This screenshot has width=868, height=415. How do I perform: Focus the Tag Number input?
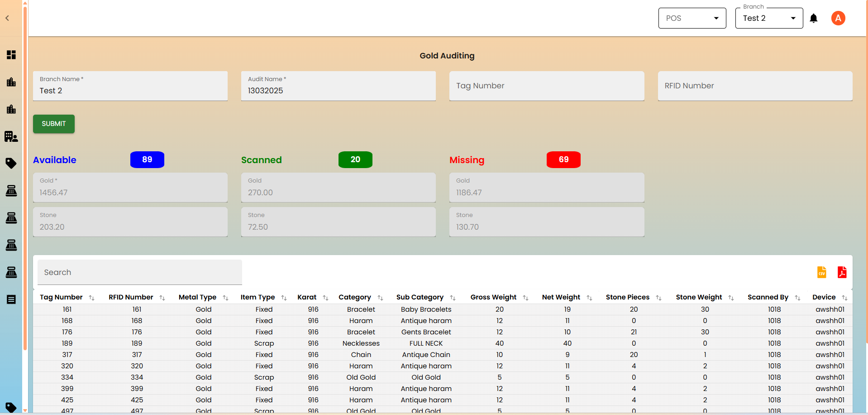coord(547,86)
